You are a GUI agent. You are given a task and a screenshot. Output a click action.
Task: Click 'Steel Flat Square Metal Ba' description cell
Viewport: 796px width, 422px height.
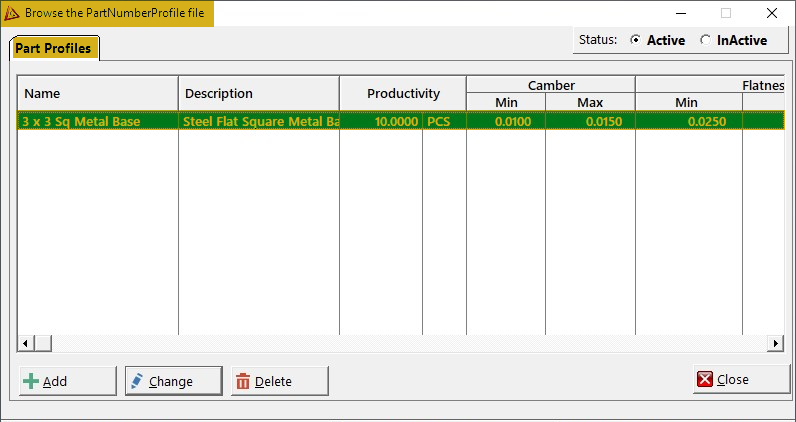(259, 121)
